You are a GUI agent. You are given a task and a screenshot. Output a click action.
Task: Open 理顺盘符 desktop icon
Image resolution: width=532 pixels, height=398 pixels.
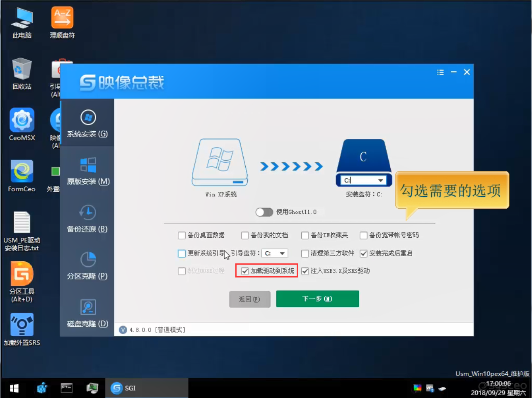(x=62, y=23)
